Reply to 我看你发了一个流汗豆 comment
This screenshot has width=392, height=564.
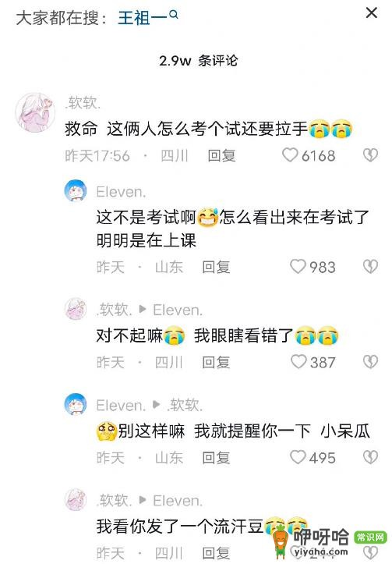pyautogui.click(x=216, y=553)
